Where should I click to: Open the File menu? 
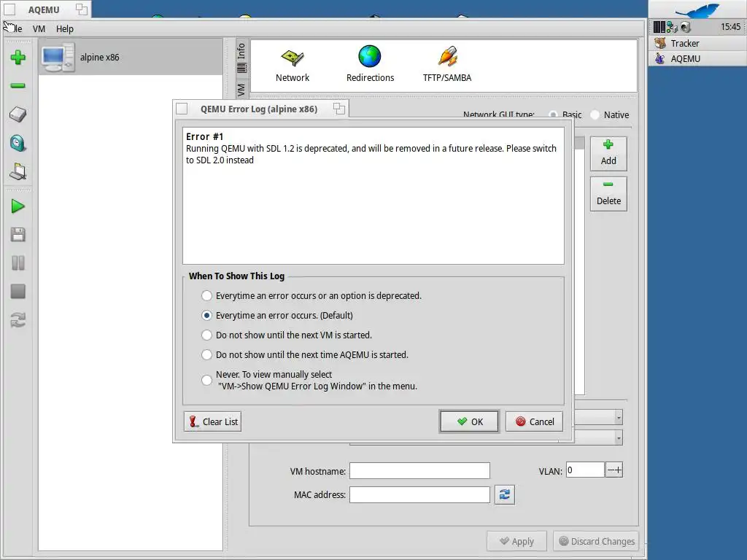point(15,29)
